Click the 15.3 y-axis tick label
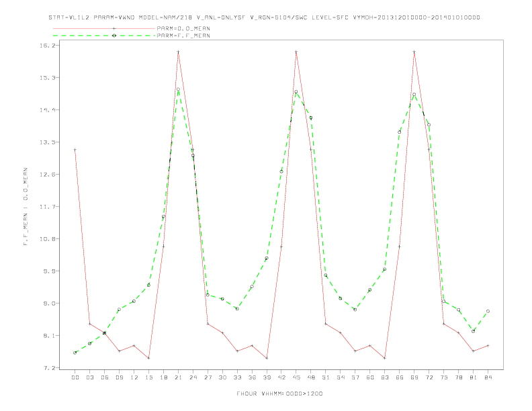The width and height of the screenshot is (532, 411). [x=47, y=78]
